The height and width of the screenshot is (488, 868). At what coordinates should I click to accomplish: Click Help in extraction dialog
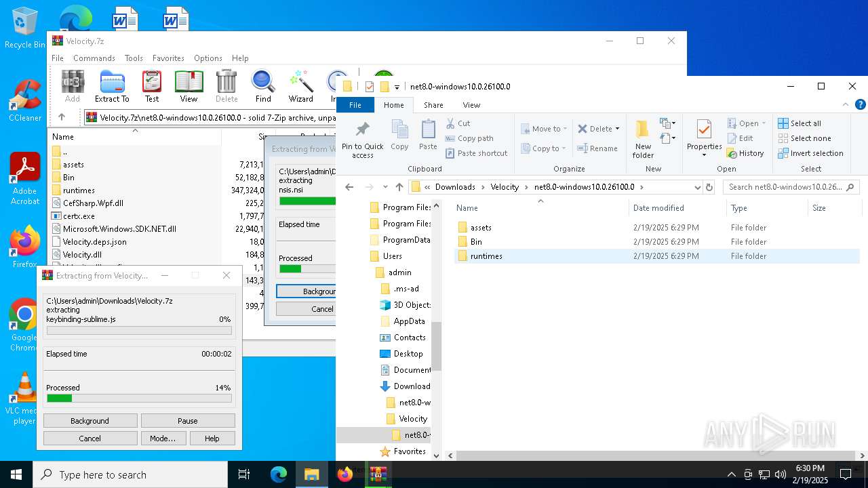coord(212,439)
